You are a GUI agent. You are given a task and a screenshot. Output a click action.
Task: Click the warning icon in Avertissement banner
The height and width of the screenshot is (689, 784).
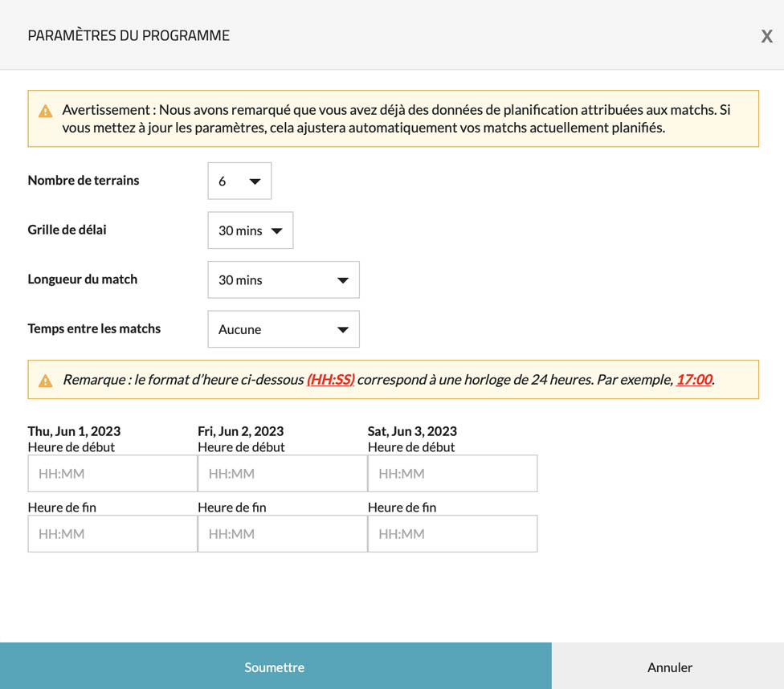tap(46, 111)
